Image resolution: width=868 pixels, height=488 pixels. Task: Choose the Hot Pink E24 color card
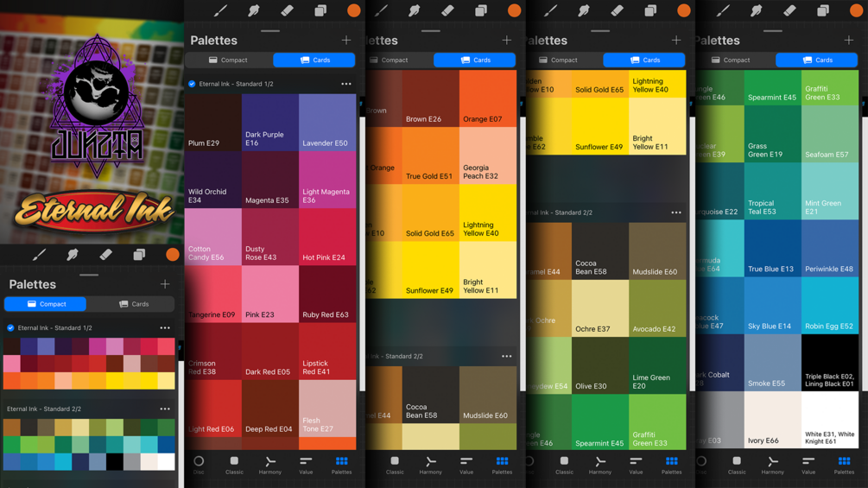(327, 237)
